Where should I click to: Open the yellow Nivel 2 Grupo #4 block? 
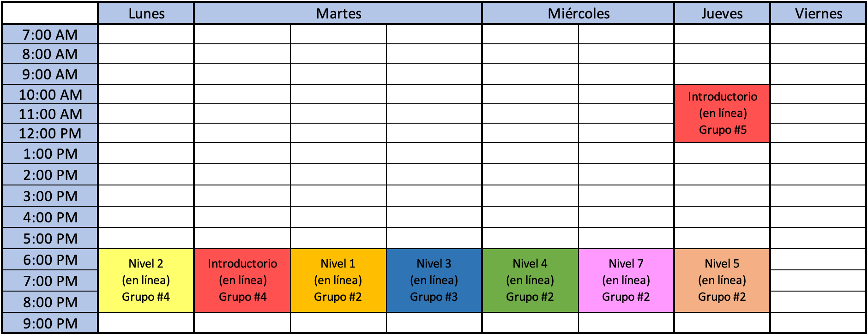(x=146, y=280)
